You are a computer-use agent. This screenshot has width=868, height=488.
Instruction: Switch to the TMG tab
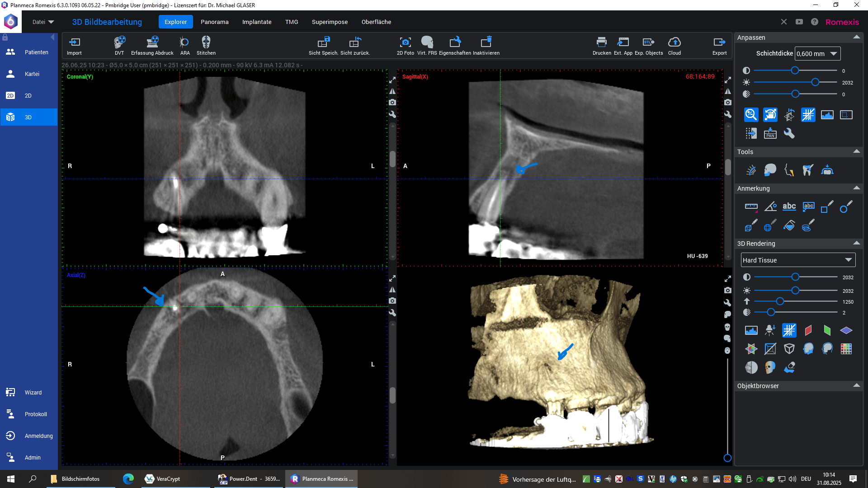point(292,22)
